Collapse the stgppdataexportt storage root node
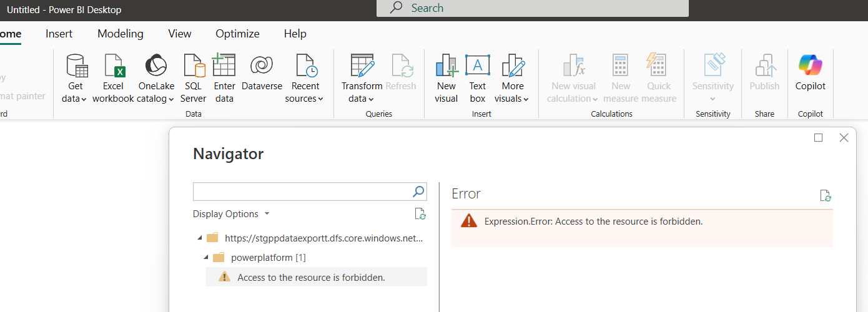This screenshot has width=868, height=312. [x=200, y=238]
